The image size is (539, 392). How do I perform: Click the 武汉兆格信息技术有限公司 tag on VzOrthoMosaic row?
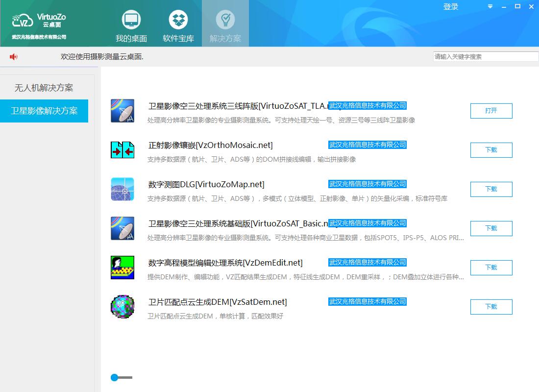(367, 145)
